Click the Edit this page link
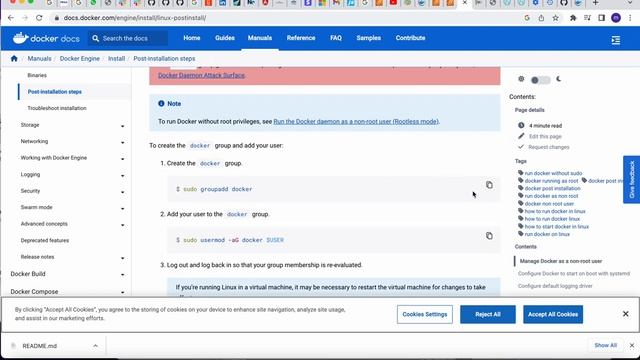This screenshot has height=360, width=640. 545,136
